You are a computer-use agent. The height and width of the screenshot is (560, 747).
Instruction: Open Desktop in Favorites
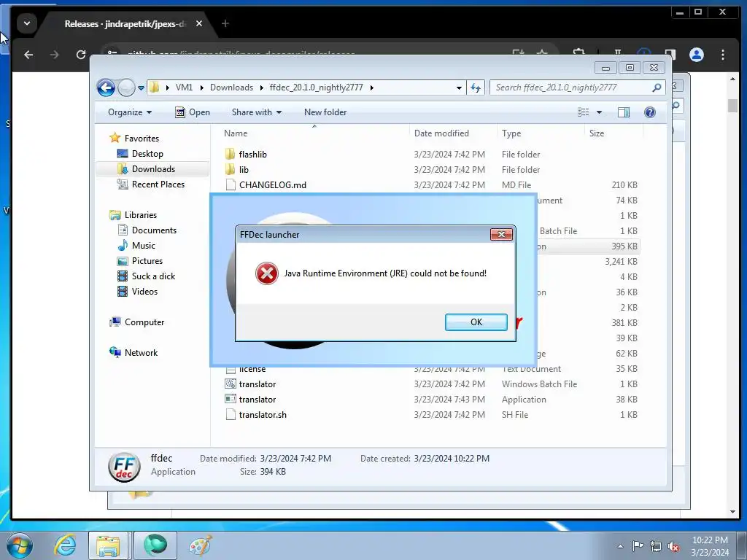tap(147, 153)
